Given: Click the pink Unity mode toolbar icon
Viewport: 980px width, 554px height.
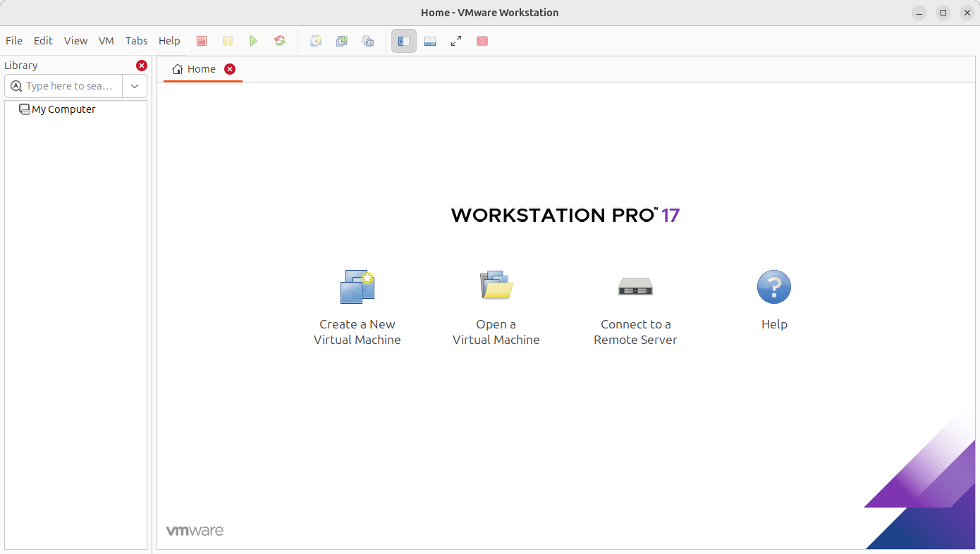Looking at the screenshot, I should (482, 41).
